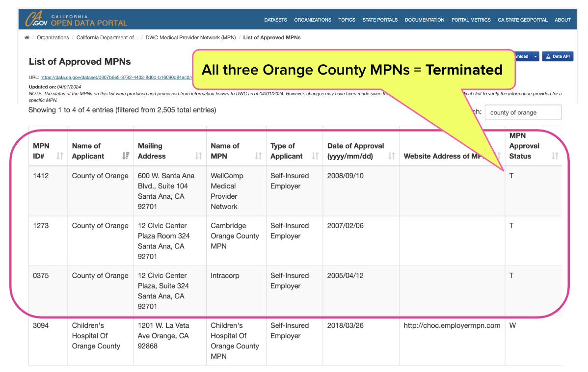
Task: Click status W in row 3094
Action: [512, 325]
